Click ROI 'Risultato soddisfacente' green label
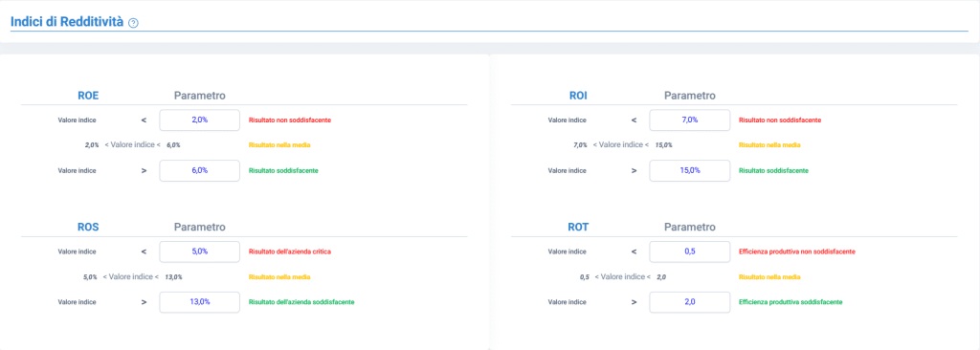Viewport: 980px width, 350px height. pos(773,170)
